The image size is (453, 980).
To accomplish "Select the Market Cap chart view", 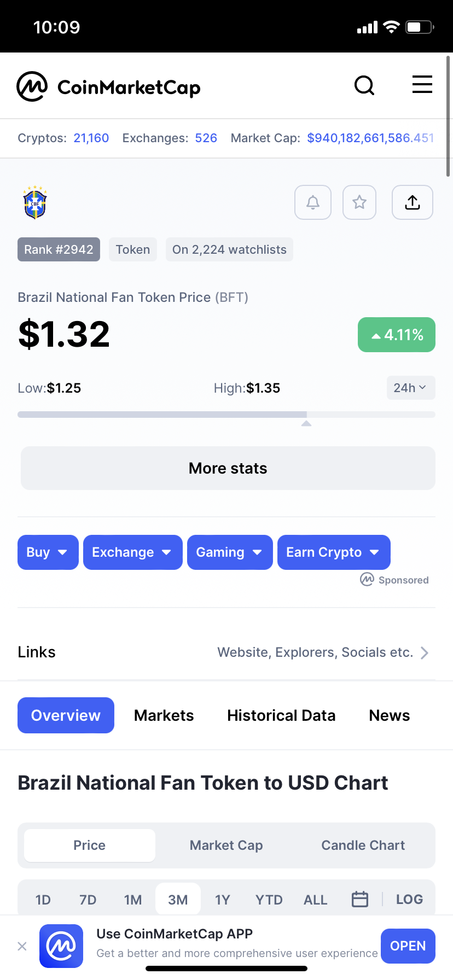I will coord(226,845).
